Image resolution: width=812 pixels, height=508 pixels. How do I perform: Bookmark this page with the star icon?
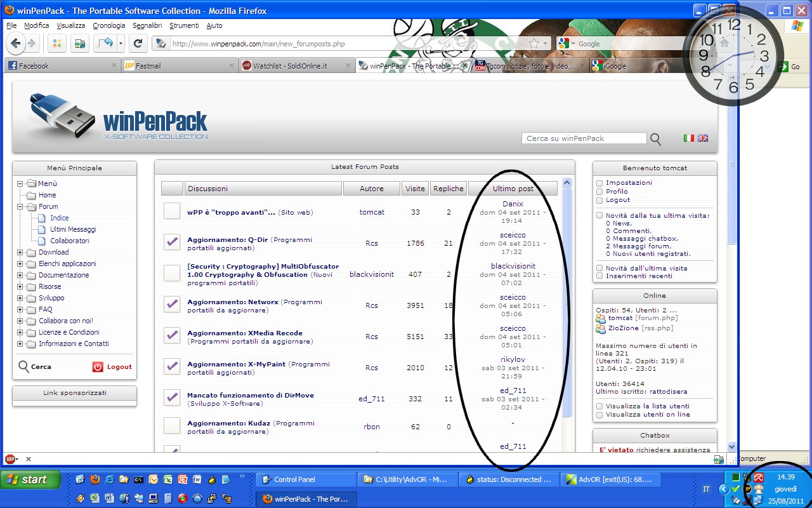[x=534, y=44]
